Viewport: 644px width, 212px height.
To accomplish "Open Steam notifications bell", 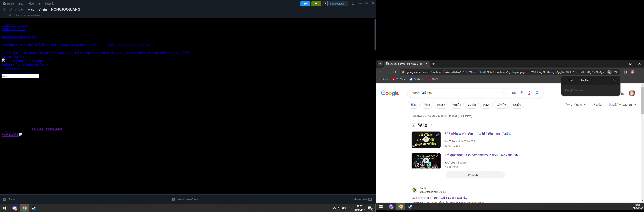I will click(x=316, y=4).
